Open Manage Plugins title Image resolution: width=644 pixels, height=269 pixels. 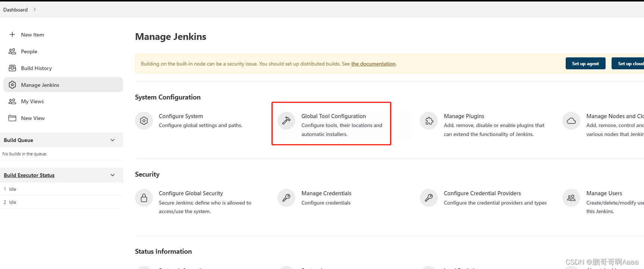(x=464, y=116)
